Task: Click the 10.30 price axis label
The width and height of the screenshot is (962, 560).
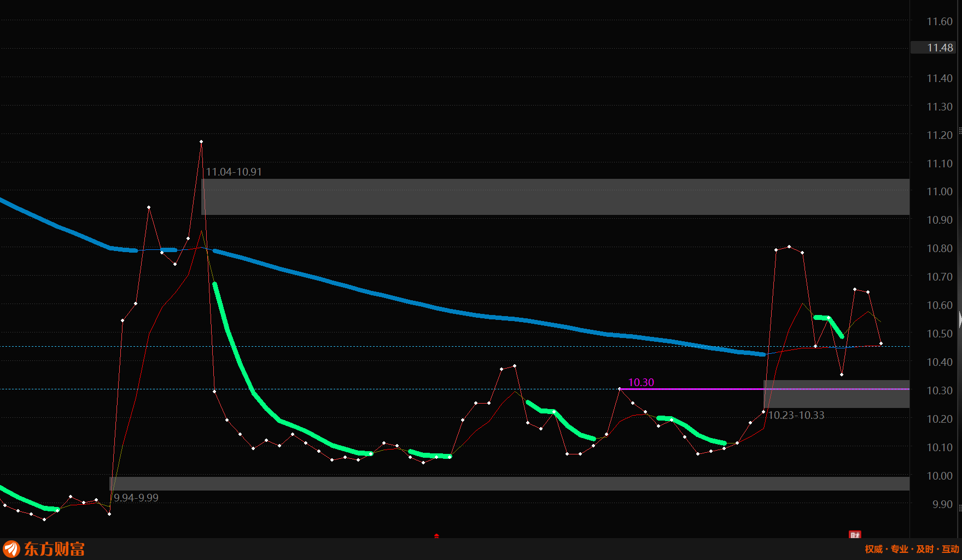Action: pyautogui.click(x=939, y=390)
